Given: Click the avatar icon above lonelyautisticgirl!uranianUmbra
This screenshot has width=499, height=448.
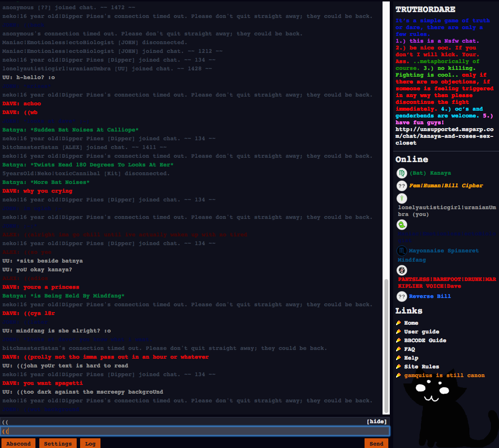Looking at the screenshot, I should tap(401, 199).
